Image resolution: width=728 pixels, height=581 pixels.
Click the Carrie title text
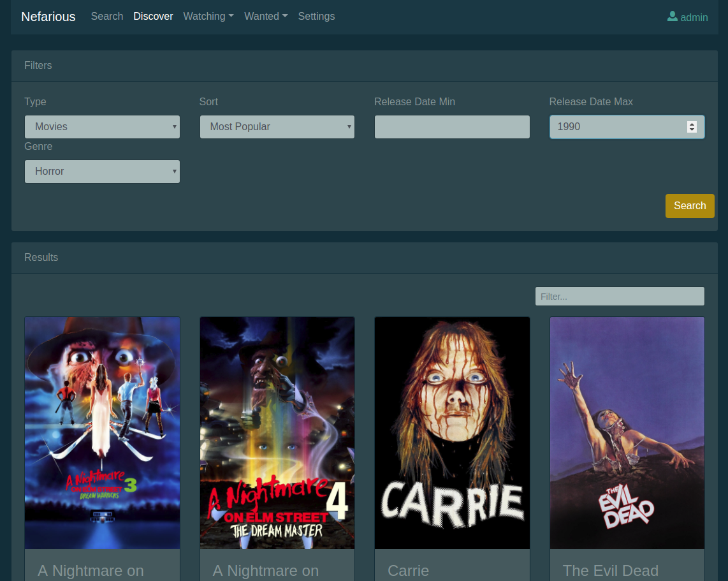(x=408, y=571)
